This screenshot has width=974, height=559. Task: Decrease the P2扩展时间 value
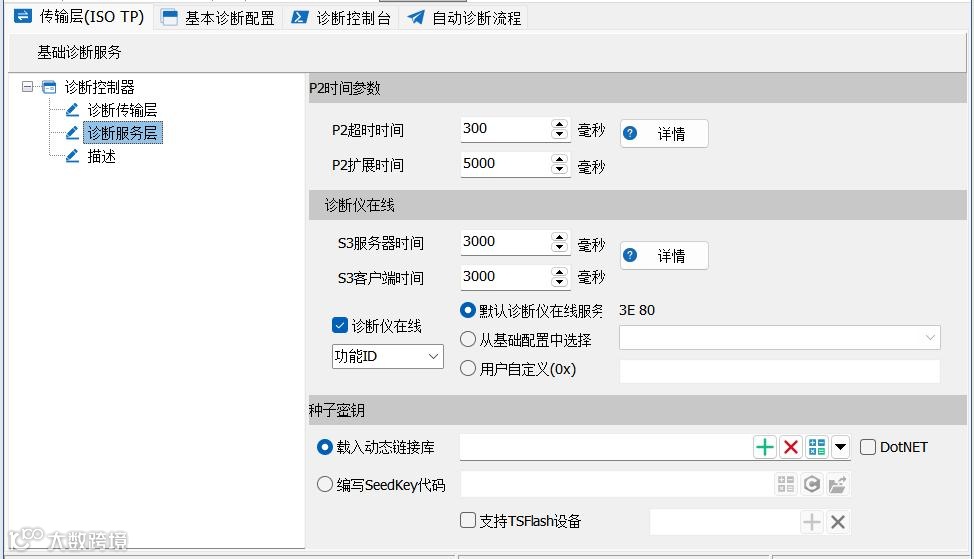[560, 169]
